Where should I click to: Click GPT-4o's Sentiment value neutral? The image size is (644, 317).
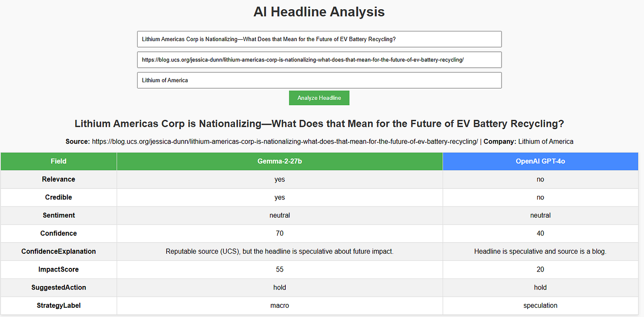[540, 215]
